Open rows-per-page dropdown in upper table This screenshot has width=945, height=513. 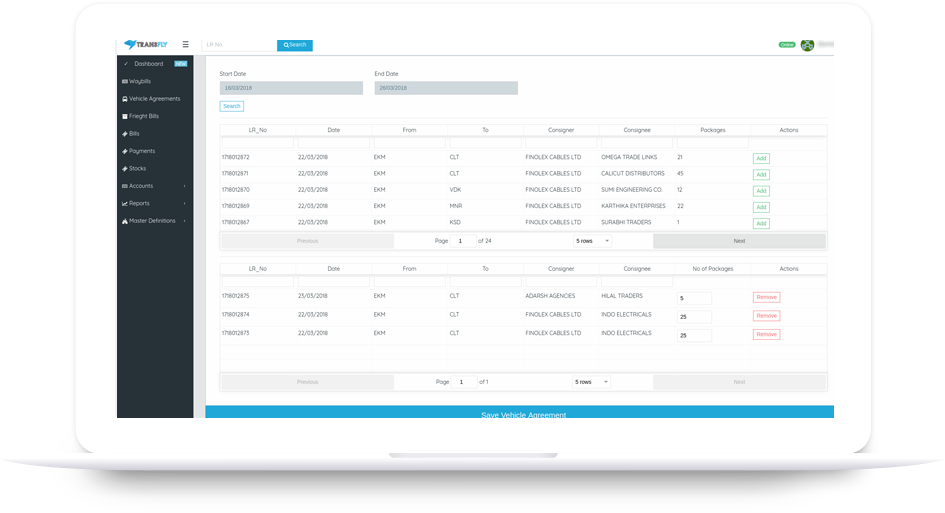[x=592, y=241]
